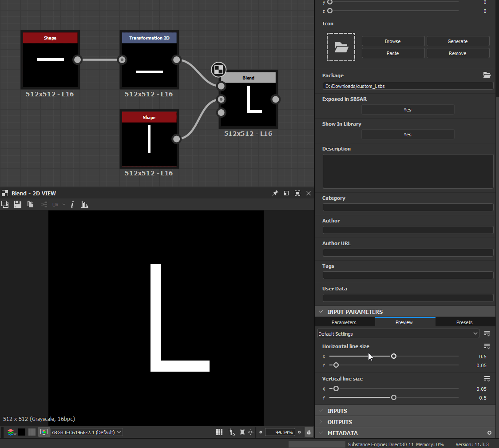499x448 pixels.
Task: Toggle the grid display in the 2D view
Action: 219,432
